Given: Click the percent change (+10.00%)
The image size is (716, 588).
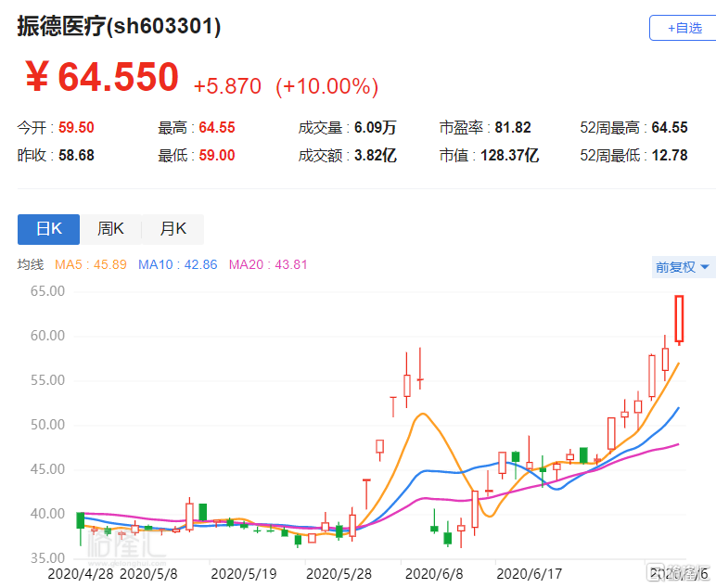Looking at the screenshot, I should coord(327,86).
